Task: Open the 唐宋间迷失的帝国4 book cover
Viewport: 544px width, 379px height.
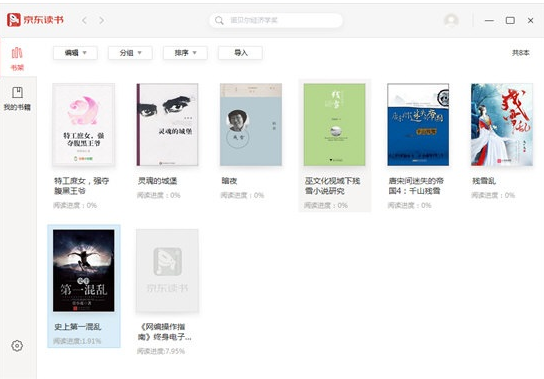Action: (x=418, y=124)
